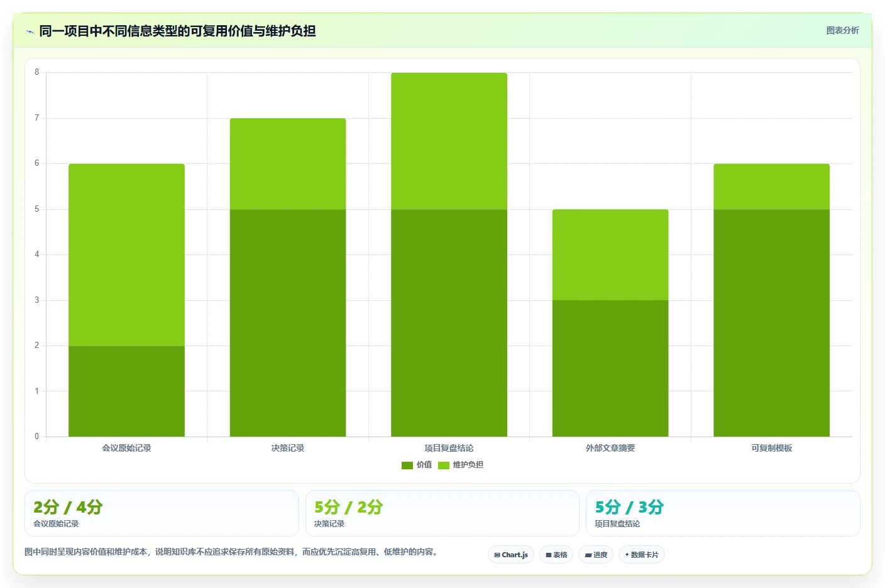Screen dimensions: 885x588
Task: Click the 会议原始记录 x-axis label
Action: click(126, 448)
